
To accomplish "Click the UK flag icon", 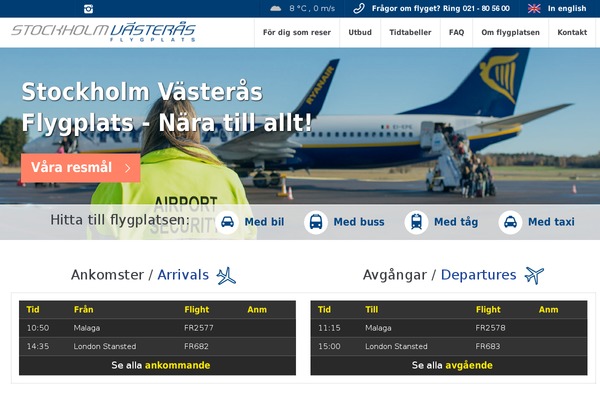I will (x=534, y=8).
